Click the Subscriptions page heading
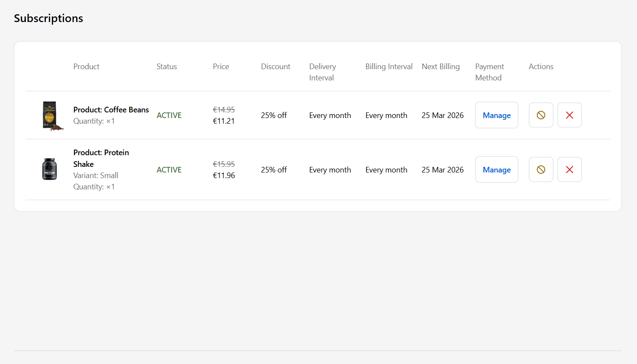 point(48,18)
